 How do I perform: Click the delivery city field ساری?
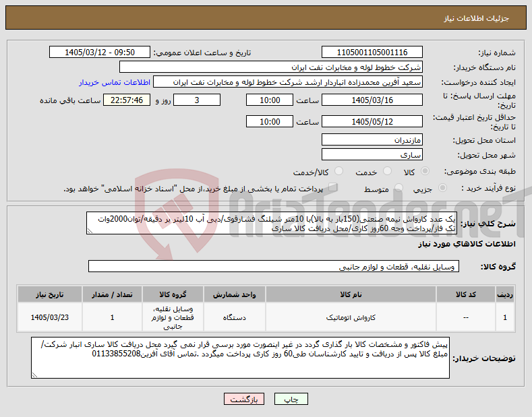click(x=372, y=154)
